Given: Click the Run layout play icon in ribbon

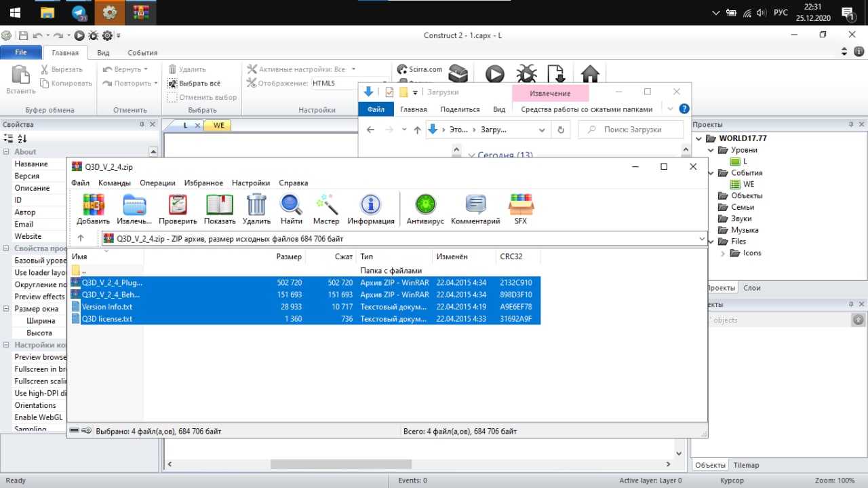Looking at the screenshot, I should tap(494, 74).
